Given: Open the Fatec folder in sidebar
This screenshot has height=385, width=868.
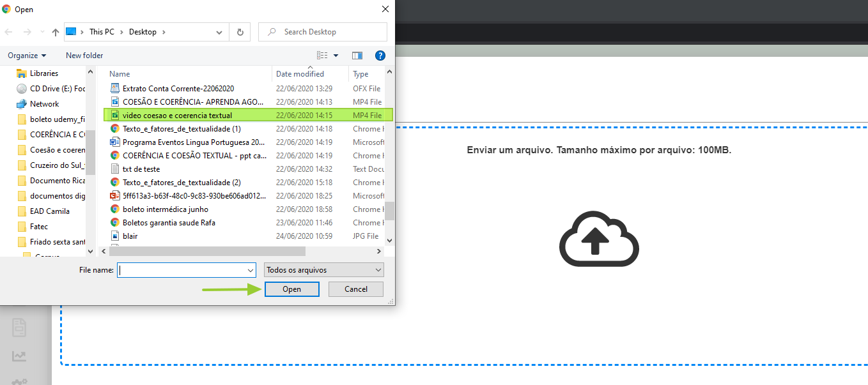Looking at the screenshot, I should click(x=32, y=227).
